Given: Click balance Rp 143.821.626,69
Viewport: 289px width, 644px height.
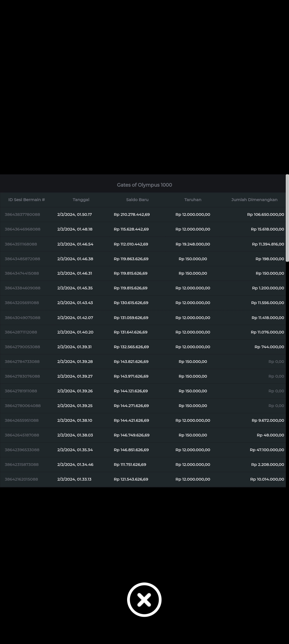Looking at the screenshot, I should [x=131, y=362].
